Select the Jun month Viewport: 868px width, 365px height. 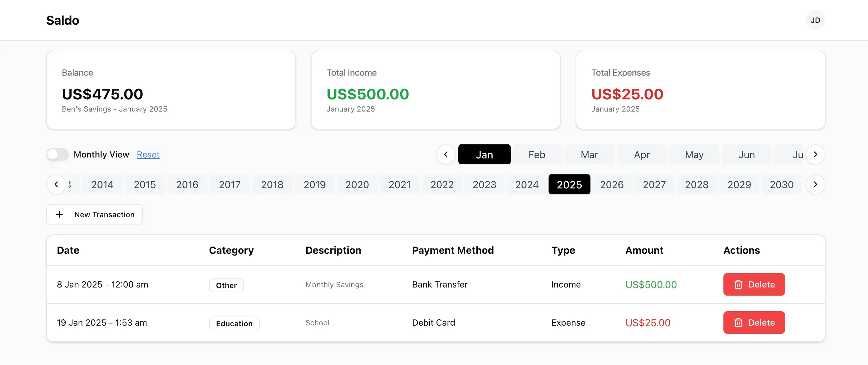click(x=746, y=154)
